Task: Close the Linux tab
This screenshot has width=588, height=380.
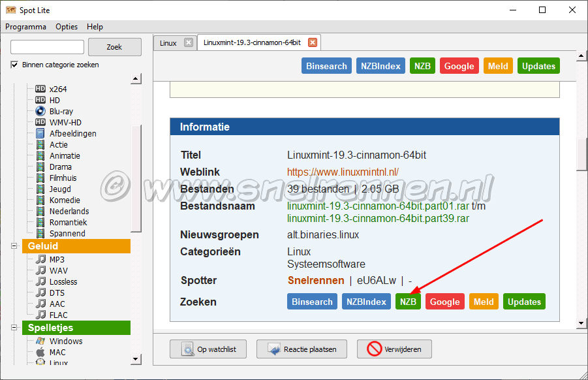Action: tap(189, 42)
